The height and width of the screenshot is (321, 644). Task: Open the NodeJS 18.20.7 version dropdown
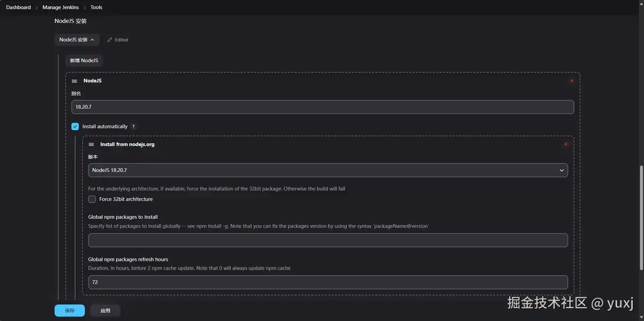328,170
